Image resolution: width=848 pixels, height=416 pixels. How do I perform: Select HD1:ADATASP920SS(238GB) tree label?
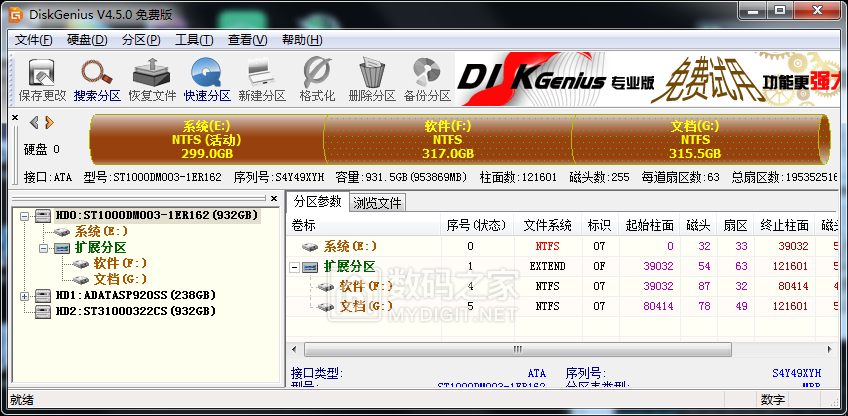tap(136, 295)
